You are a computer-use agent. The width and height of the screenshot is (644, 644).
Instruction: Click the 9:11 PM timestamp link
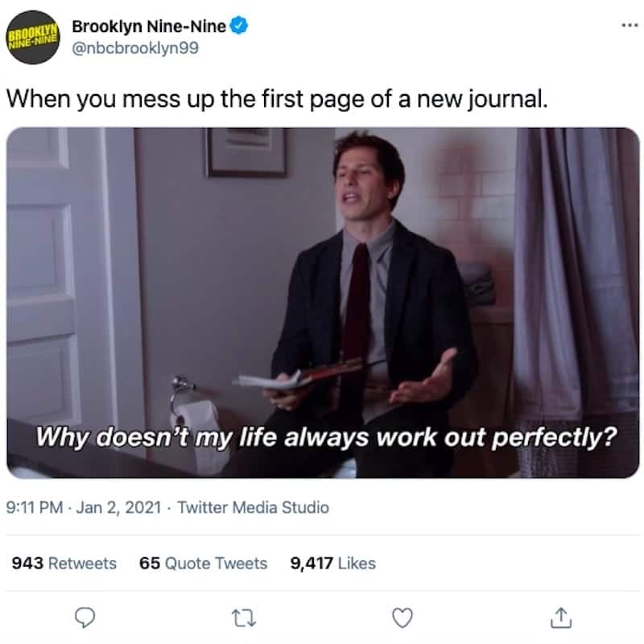tap(35, 507)
